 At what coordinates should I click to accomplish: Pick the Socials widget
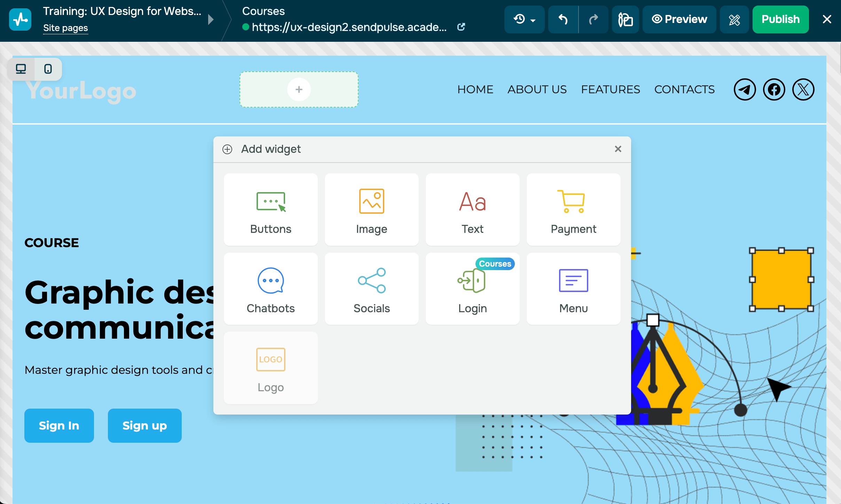(x=371, y=289)
